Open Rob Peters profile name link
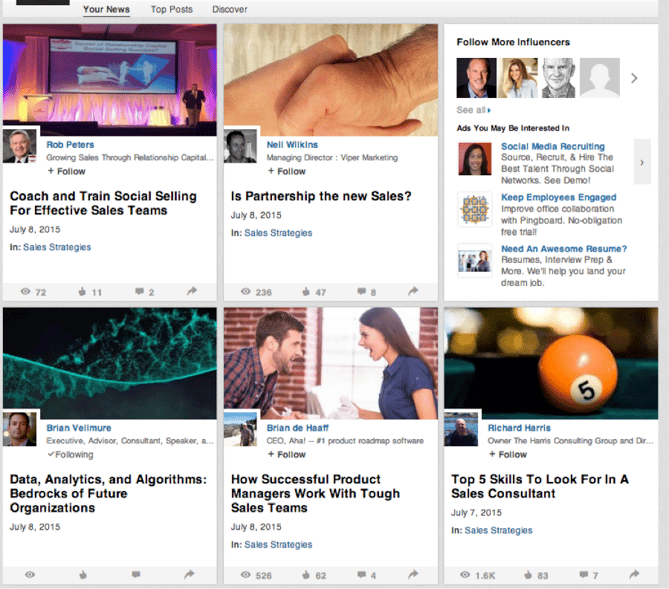This screenshot has width=669, height=589. tap(70, 145)
